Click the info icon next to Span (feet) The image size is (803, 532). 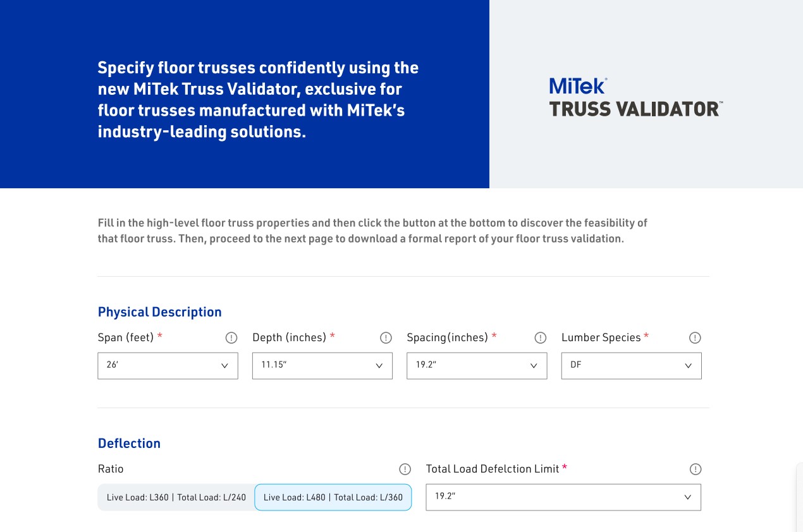pyautogui.click(x=231, y=338)
